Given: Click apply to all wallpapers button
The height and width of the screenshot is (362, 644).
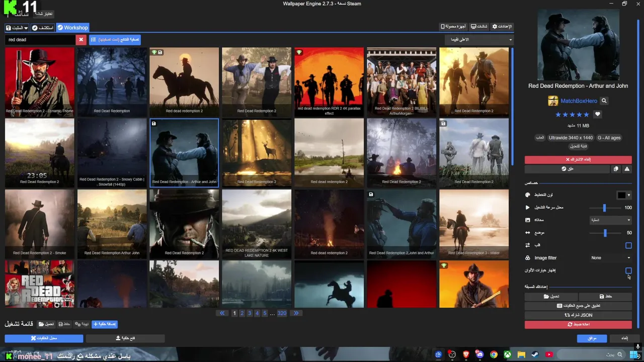Looking at the screenshot, I should (578, 306).
